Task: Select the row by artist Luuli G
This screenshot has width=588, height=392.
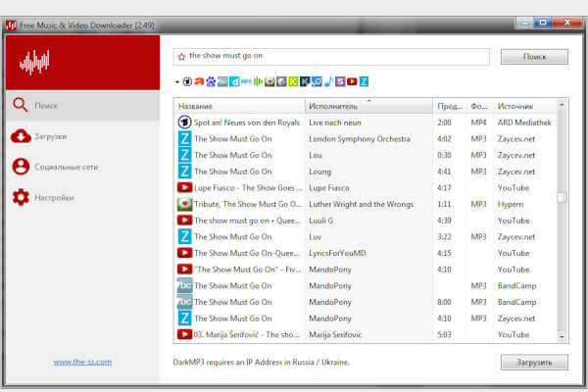Action: point(366,220)
